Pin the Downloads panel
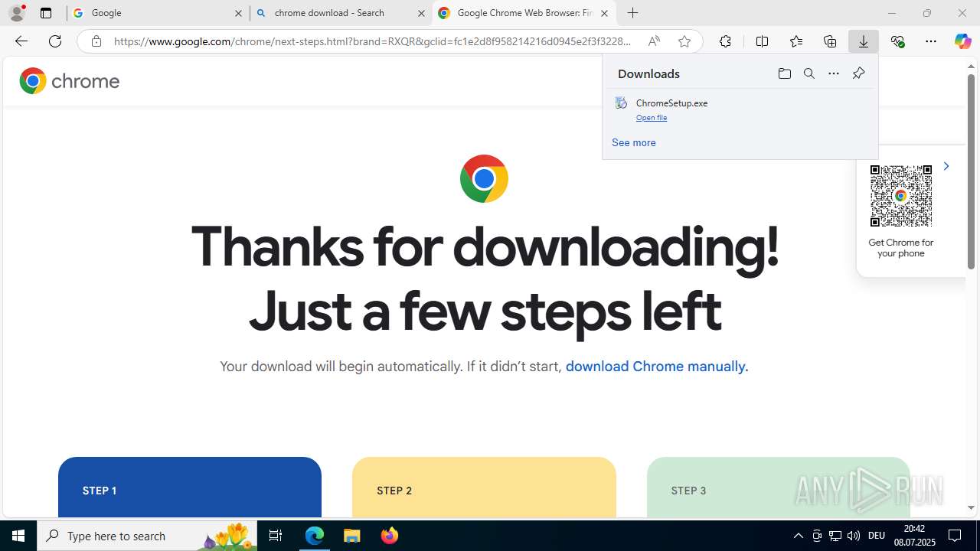The height and width of the screenshot is (551, 980). [858, 73]
